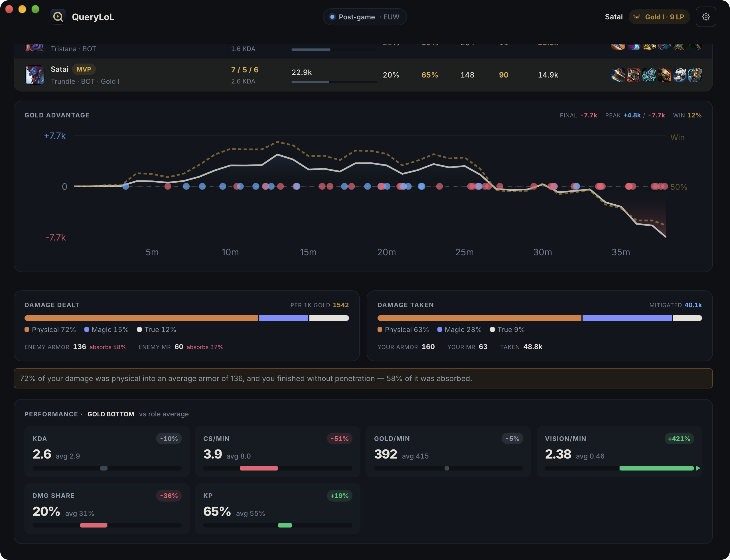The height and width of the screenshot is (560, 730).
Task: Click the Gold I · 9 LP rank badge
Action: tap(659, 17)
